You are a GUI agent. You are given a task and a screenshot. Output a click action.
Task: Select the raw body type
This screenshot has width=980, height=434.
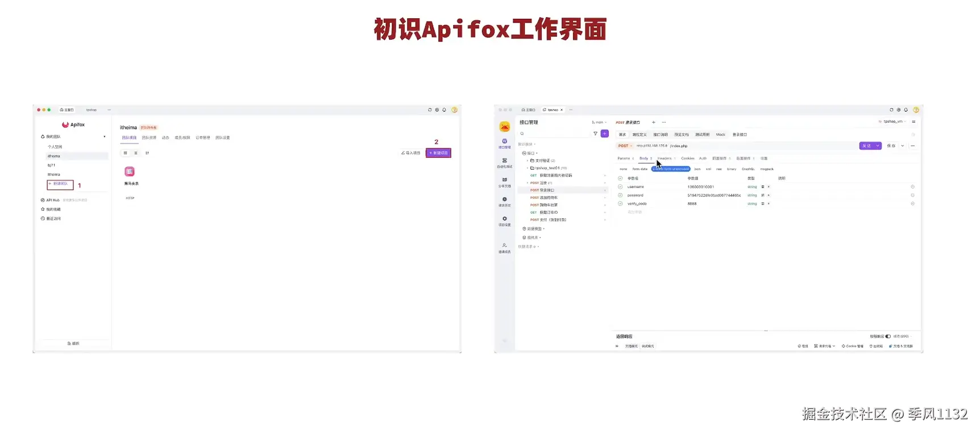(719, 169)
